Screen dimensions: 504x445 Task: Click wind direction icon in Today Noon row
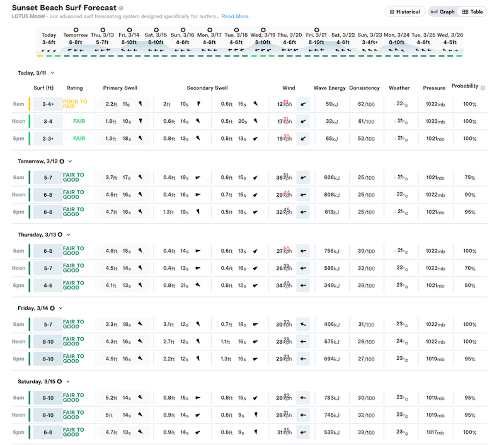click(303, 121)
